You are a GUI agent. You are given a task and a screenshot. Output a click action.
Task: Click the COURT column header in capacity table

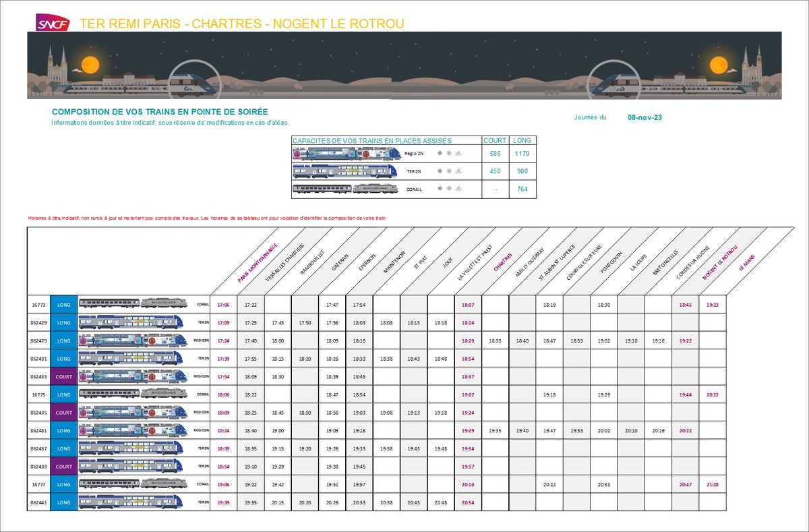(494, 140)
